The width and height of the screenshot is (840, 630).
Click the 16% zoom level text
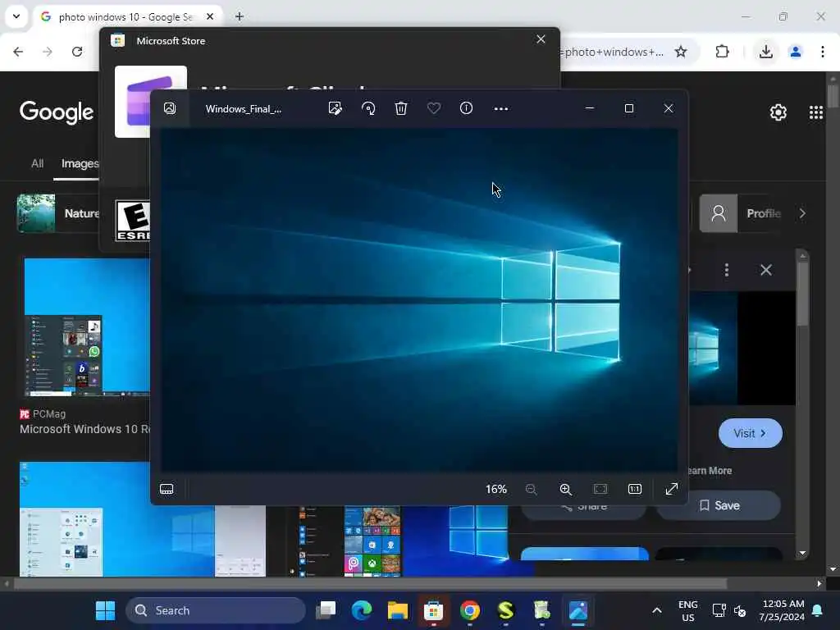pyautogui.click(x=496, y=489)
